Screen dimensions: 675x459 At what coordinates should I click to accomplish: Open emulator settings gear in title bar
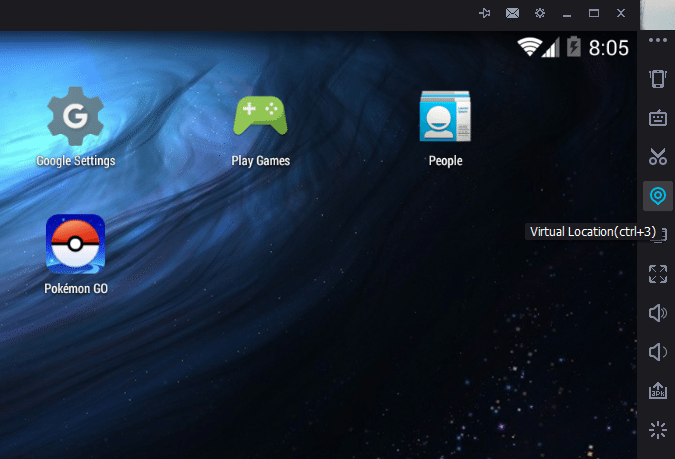click(540, 13)
